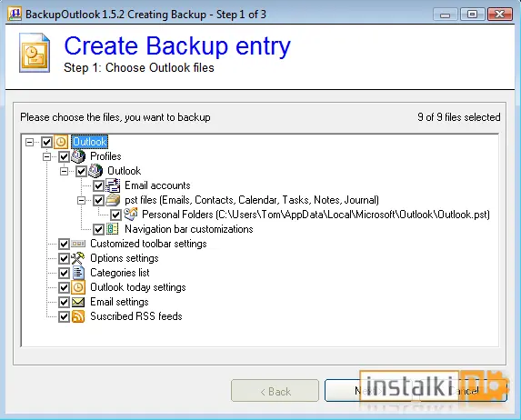521x420 pixels.
Task: Uncheck the Categories list checkbox
Action: coord(64,273)
